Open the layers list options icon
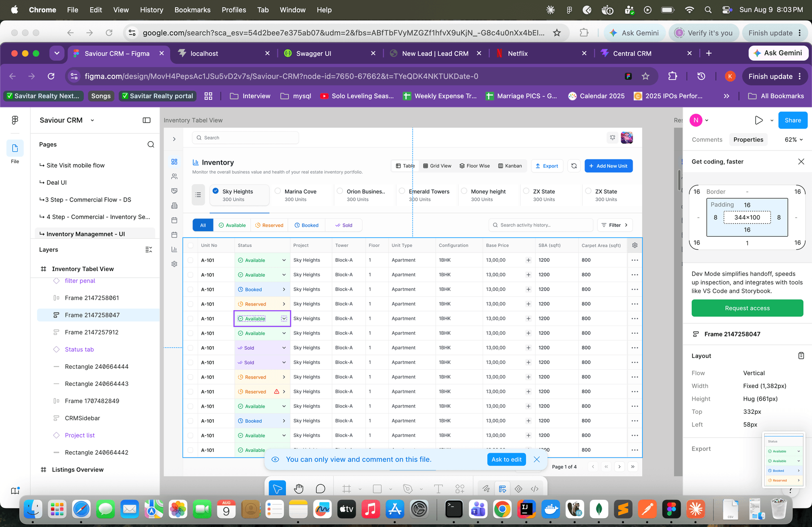Image resolution: width=812 pixels, height=527 pixels. (x=149, y=250)
